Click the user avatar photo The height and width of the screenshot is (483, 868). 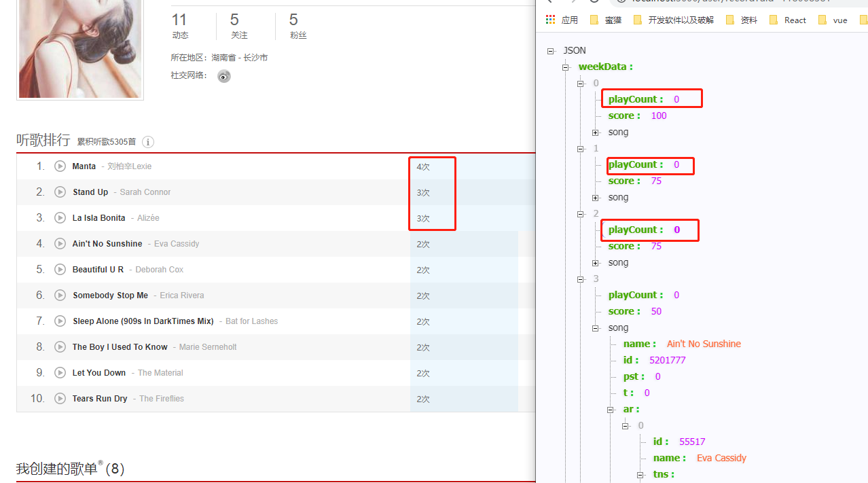[x=80, y=49]
